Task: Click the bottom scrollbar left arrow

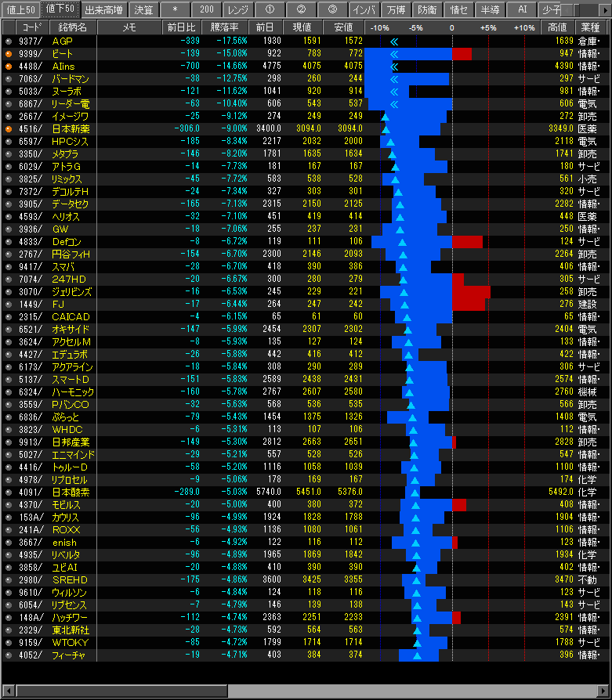Action: pyautogui.click(x=9, y=690)
